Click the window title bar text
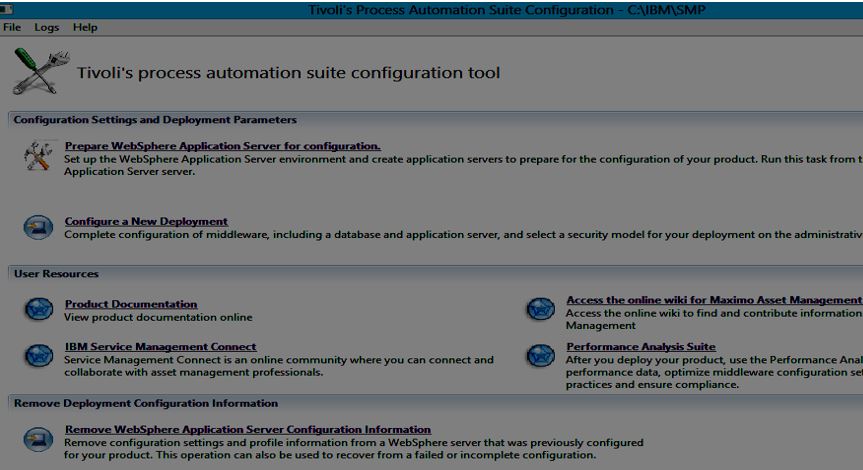The width and height of the screenshot is (863, 470). [506, 10]
